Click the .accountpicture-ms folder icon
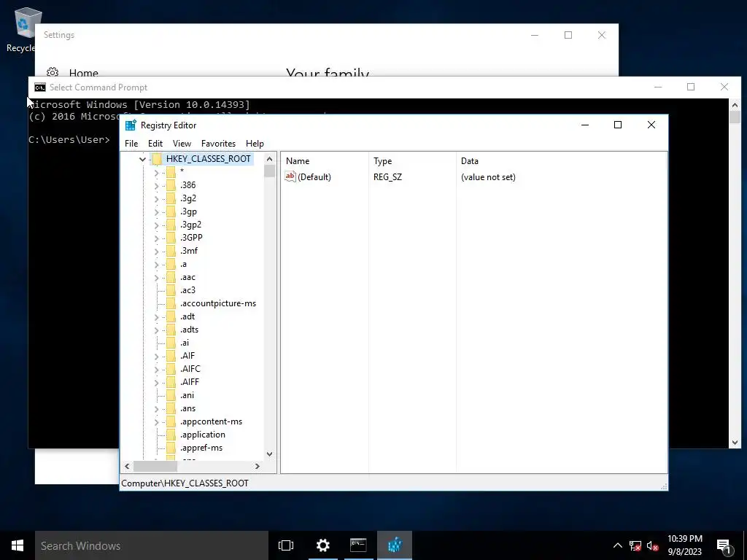Screen dimensions: 747x560 (171, 303)
